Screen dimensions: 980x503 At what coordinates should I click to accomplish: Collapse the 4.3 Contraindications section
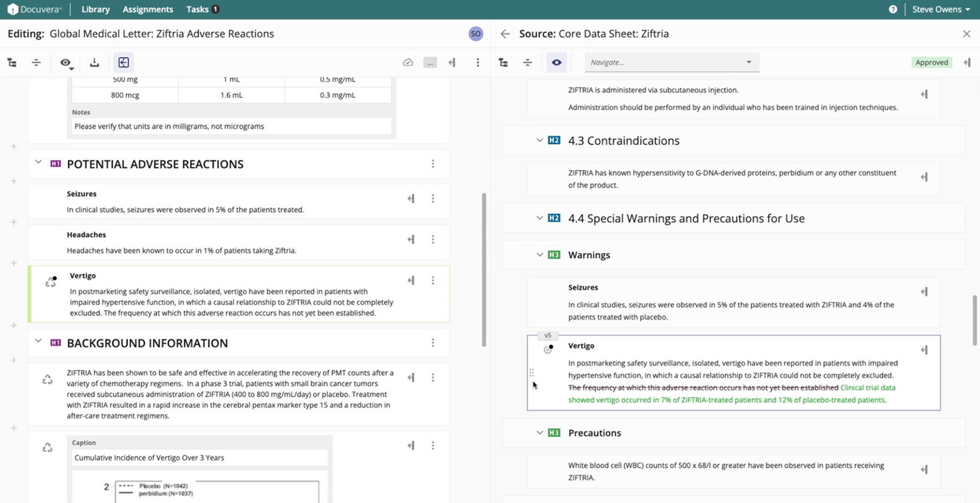pos(539,140)
